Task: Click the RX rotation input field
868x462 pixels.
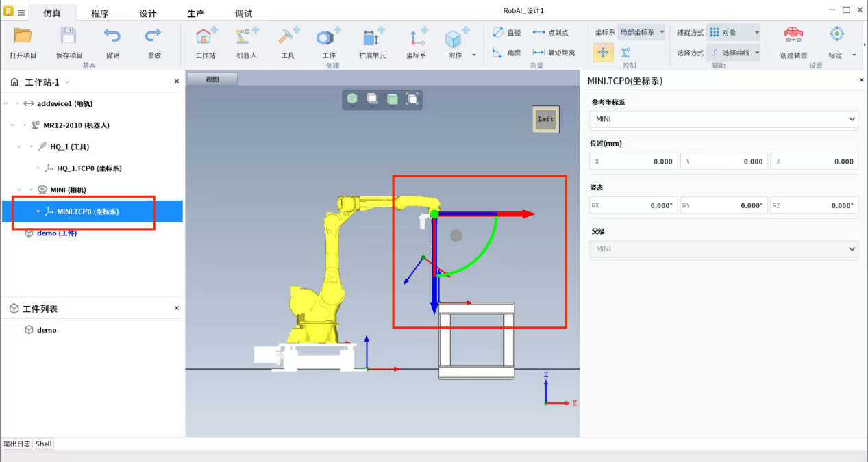Action: coord(633,205)
